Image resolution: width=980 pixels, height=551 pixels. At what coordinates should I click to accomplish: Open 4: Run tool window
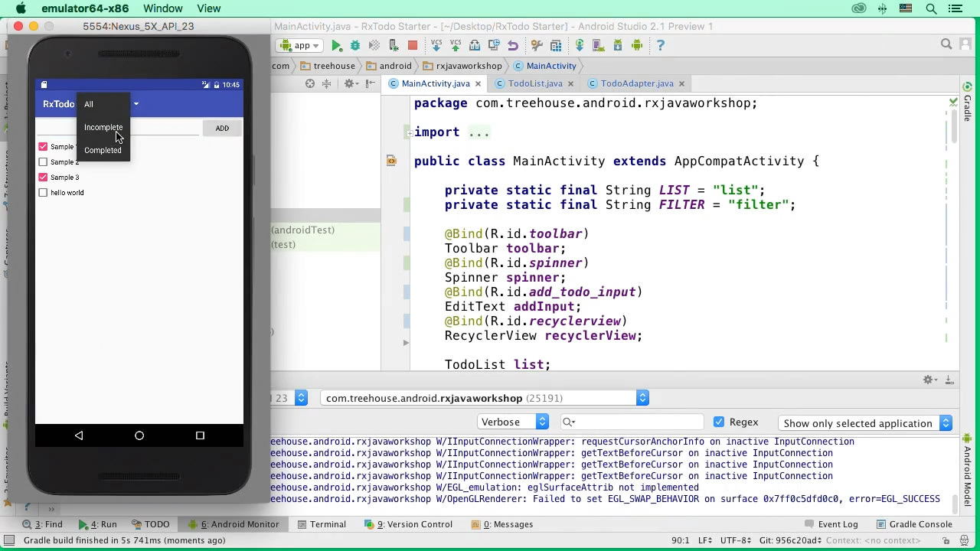97,524
